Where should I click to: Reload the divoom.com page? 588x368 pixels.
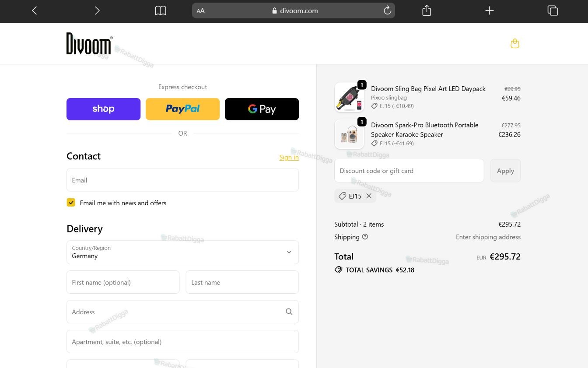point(387,11)
